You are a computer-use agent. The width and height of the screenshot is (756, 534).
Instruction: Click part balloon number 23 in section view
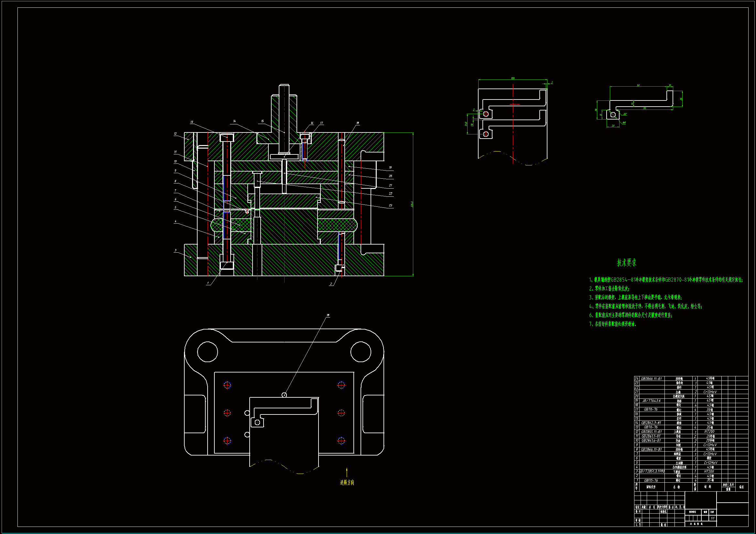(x=391, y=205)
